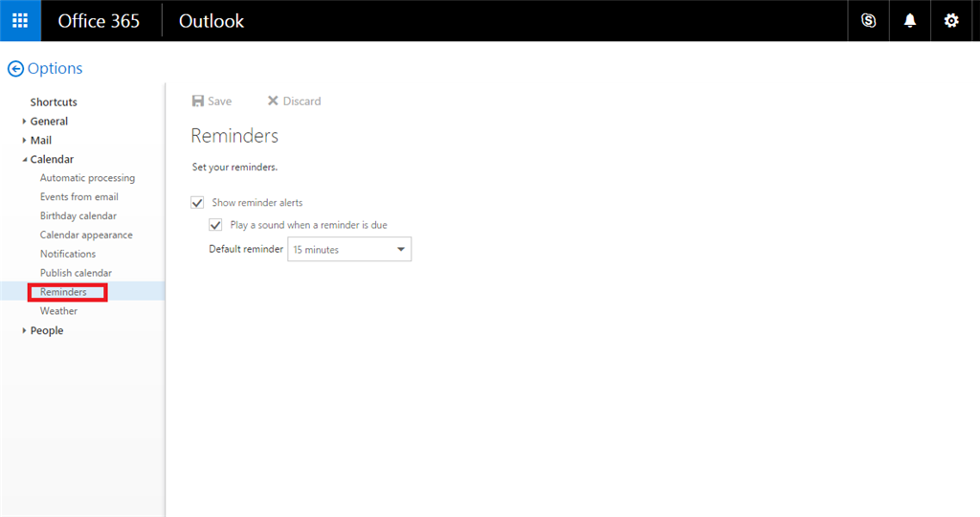Image resolution: width=980 pixels, height=517 pixels.
Task: Open the Default reminder 15 minutes dropdown
Action: (x=349, y=249)
